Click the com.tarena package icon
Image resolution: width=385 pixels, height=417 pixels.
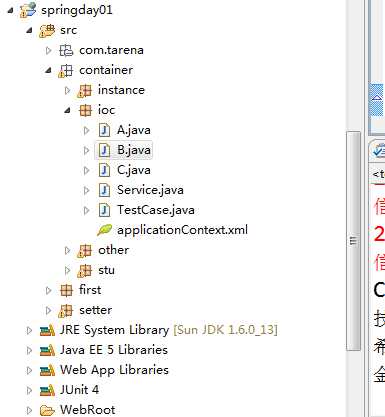66,50
